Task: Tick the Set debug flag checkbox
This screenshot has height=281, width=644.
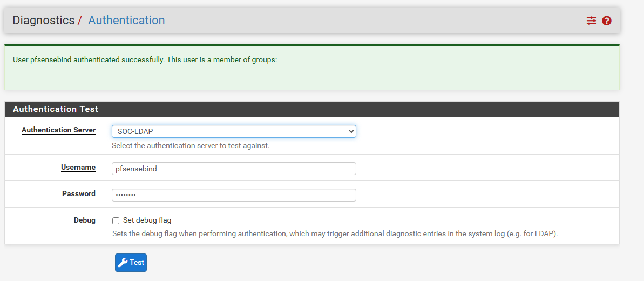Action: tap(116, 220)
